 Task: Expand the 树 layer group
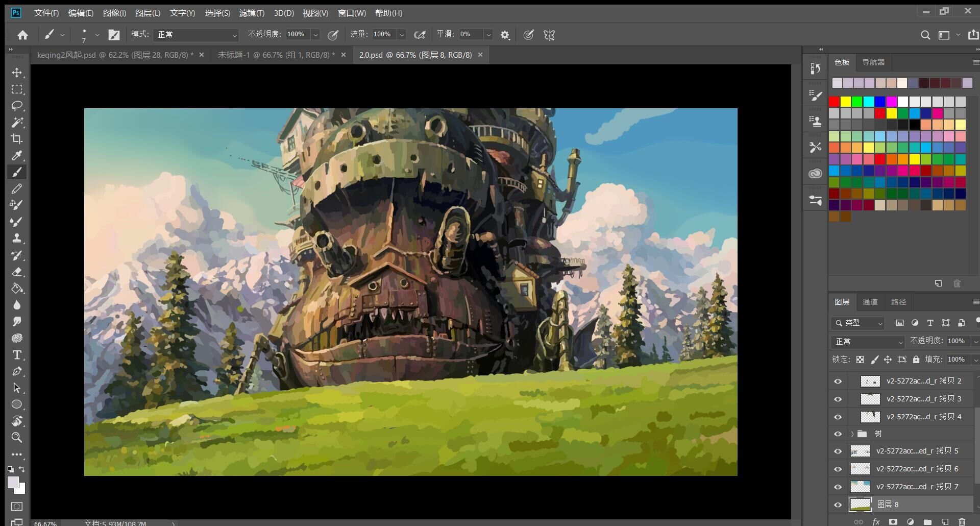[852, 434]
